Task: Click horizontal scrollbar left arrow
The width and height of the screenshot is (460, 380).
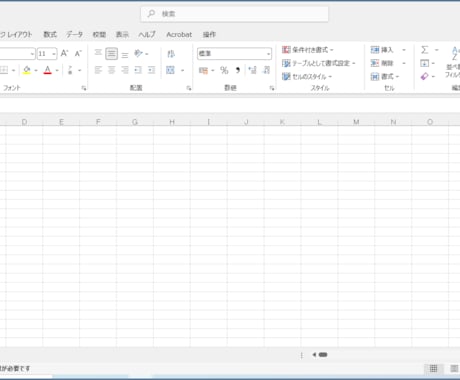Action: pyautogui.click(x=314, y=355)
